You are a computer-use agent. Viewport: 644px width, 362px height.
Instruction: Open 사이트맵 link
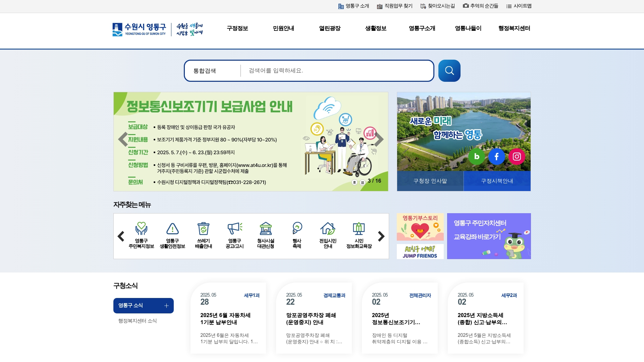pyautogui.click(x=519, y=6)
